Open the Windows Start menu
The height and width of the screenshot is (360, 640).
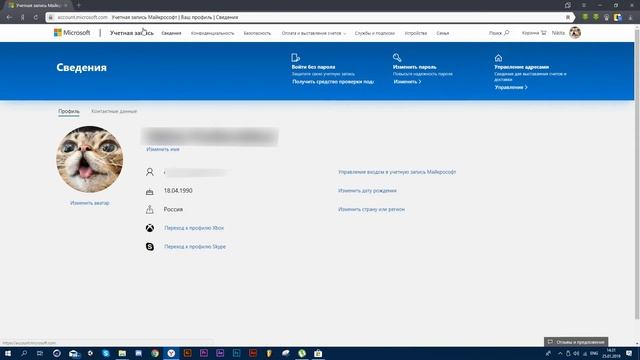coord(8,353)
